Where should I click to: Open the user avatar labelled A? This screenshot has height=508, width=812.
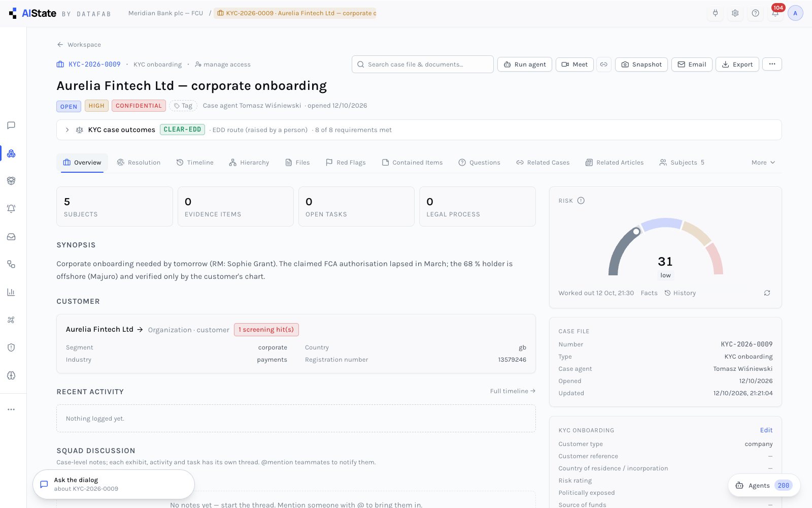pos(795,13)
